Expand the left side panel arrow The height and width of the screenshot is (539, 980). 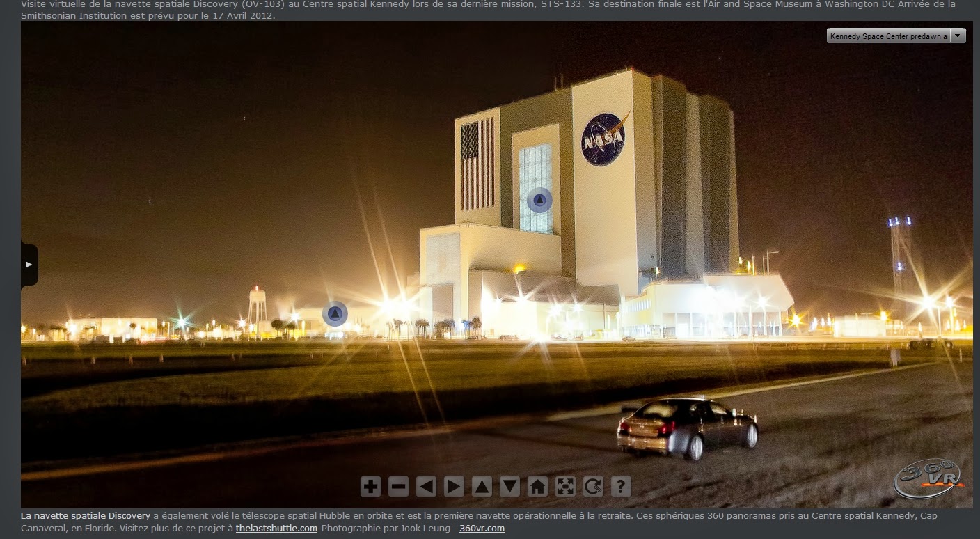29,265
